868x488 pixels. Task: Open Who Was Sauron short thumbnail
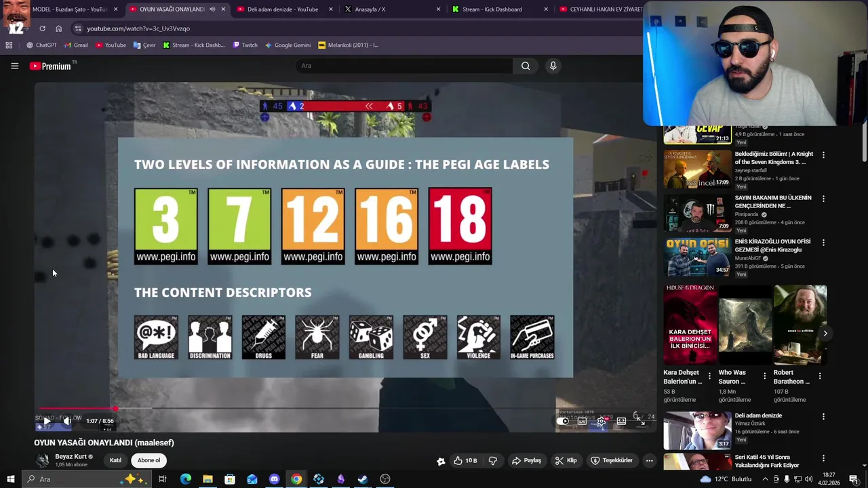click(x=745, y=325)
